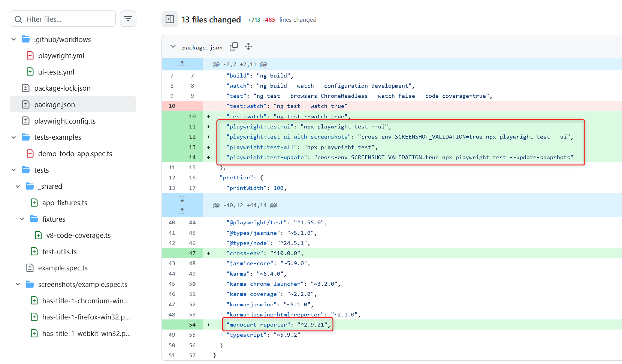Click the modified file icon beside package-lock.json

(x=26, y=88)
